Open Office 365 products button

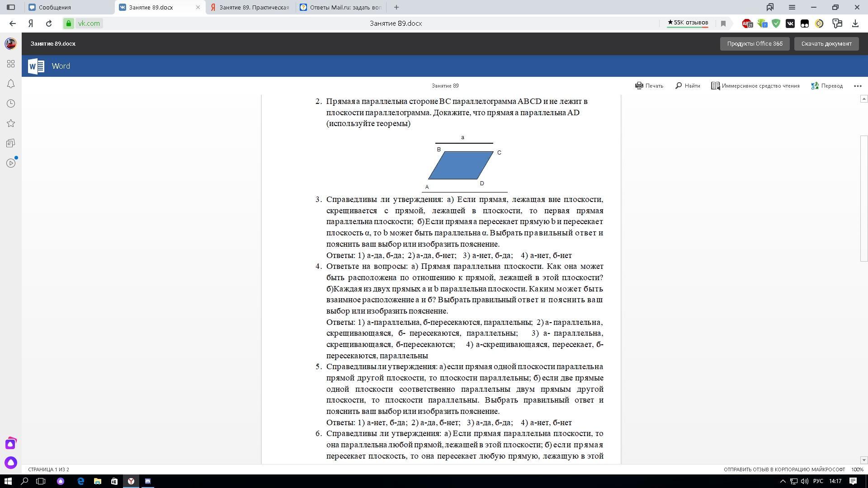[755, 44]
